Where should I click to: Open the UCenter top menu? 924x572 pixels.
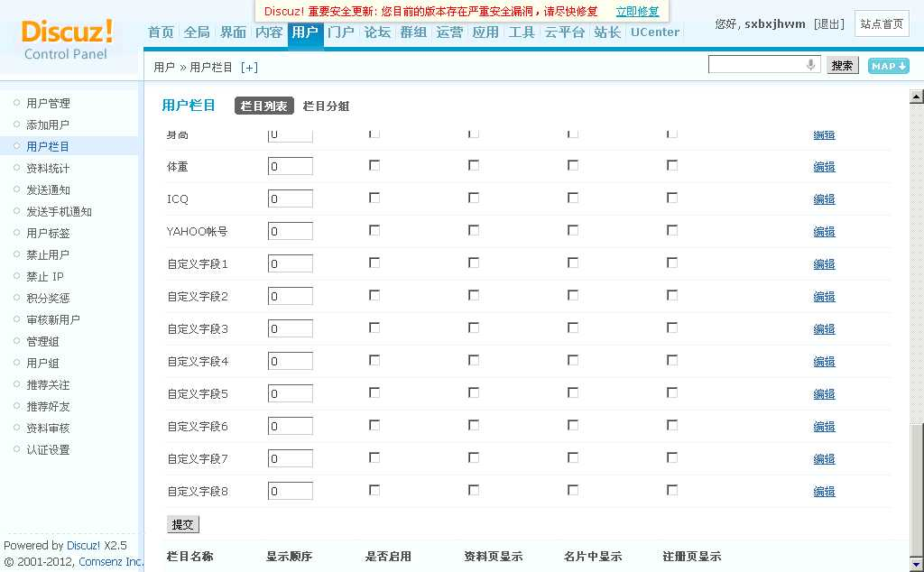click(x=655, y=32)
